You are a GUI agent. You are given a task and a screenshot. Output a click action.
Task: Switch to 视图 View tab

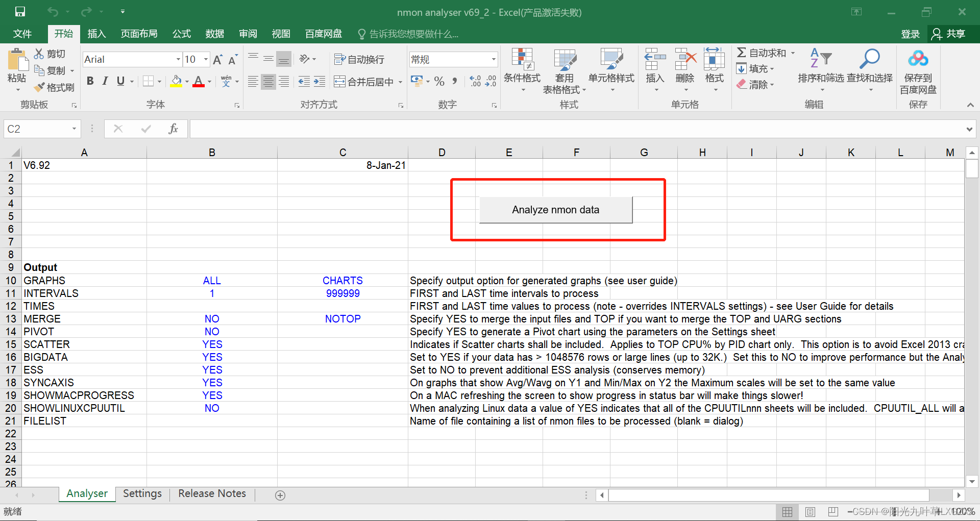281,34
